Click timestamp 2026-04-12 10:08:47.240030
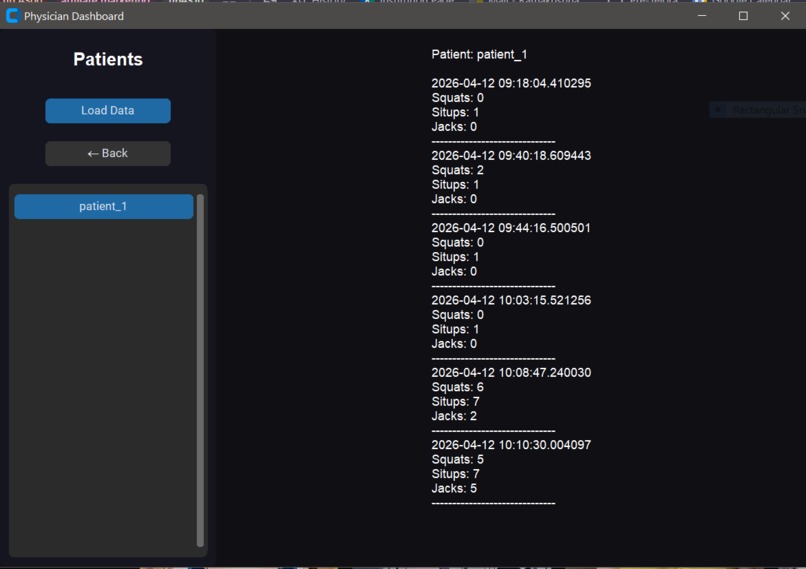 511,373
